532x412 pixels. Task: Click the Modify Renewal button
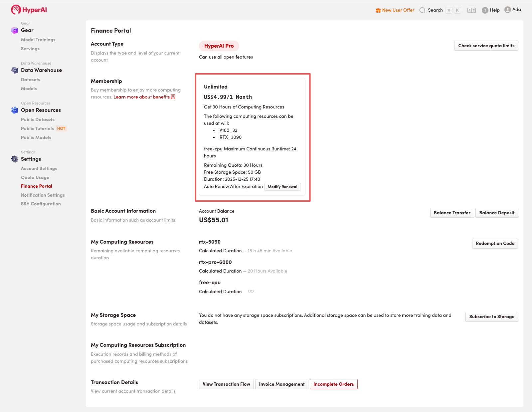pos(282,187)
